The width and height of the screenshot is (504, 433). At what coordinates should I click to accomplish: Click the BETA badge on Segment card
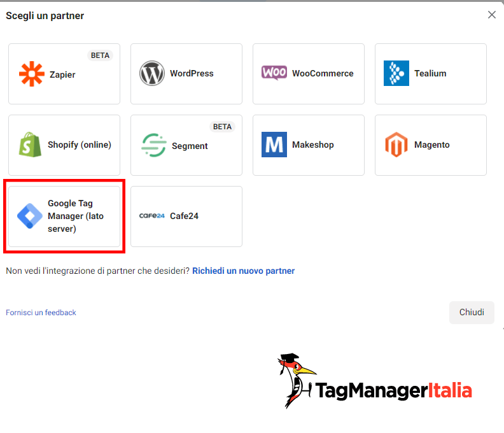click(x=222, y=127)
